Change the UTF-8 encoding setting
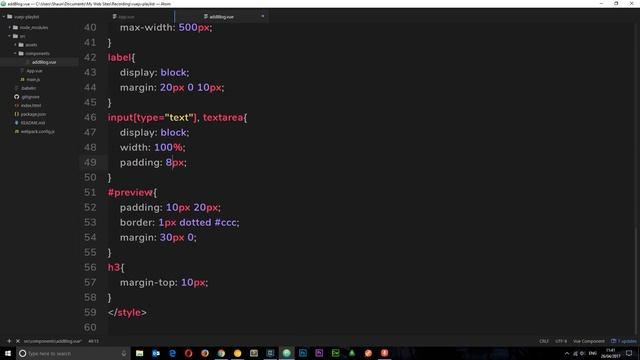This screenshot has height=360, width=640. click(561, 341)
